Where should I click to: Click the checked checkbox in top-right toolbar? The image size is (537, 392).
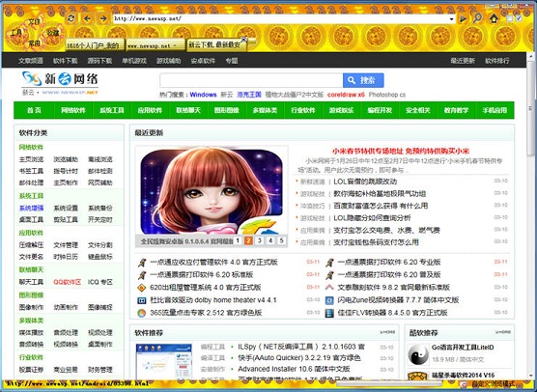519,18
